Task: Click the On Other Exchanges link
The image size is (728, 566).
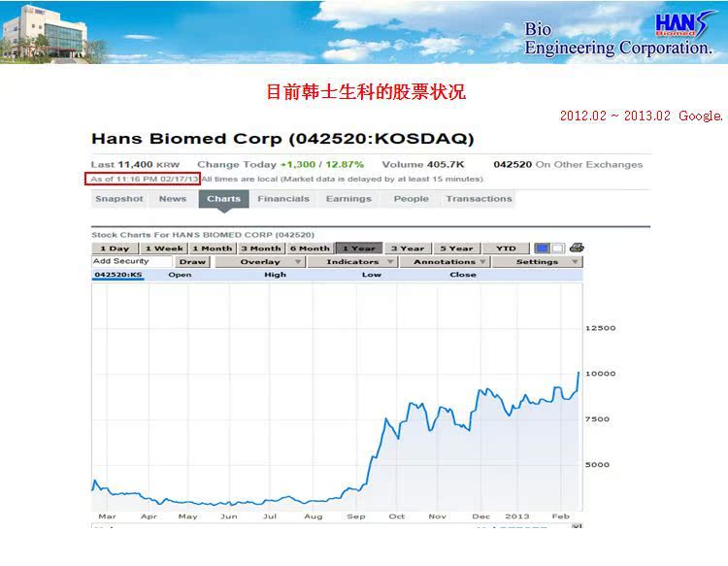Action: pyautogui.click(x=589, y=165)
